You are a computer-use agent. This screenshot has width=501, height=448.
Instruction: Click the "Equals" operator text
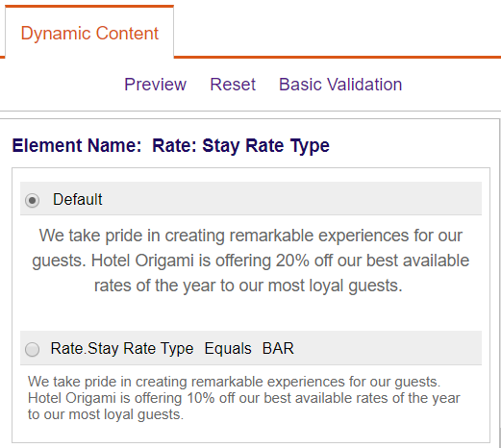[228, 348]
